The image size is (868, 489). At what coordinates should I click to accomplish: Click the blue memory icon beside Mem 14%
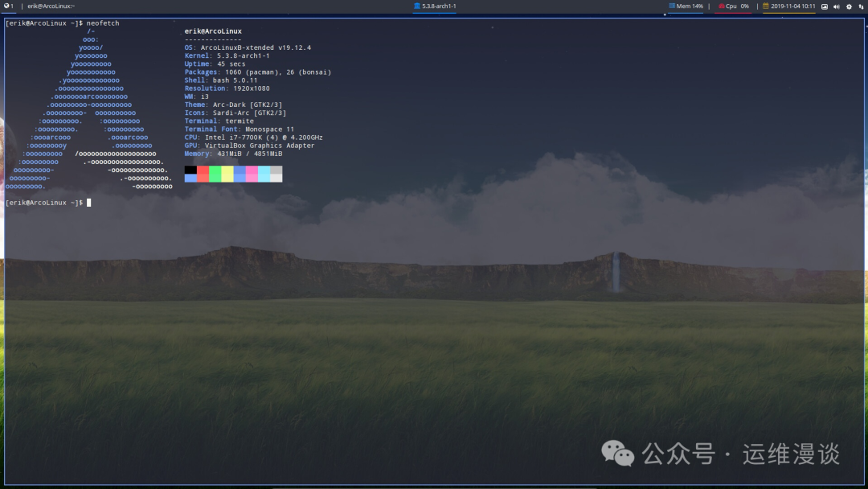tap(671, 6)
